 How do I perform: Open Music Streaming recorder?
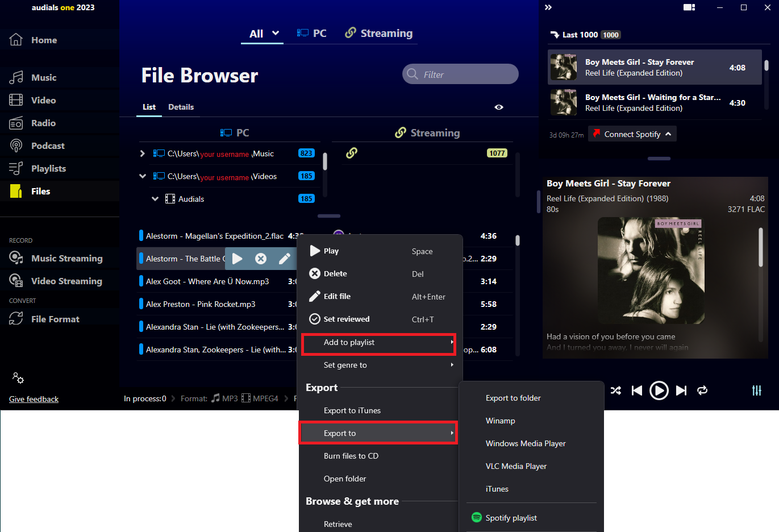click(56, 258)
